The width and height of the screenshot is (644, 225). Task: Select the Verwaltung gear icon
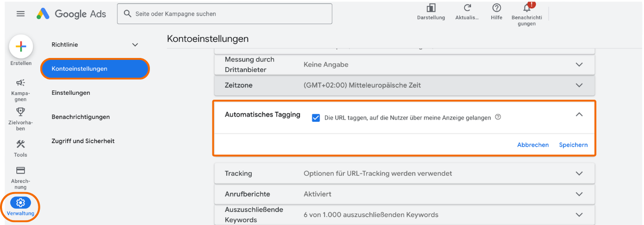click(21, 202)
